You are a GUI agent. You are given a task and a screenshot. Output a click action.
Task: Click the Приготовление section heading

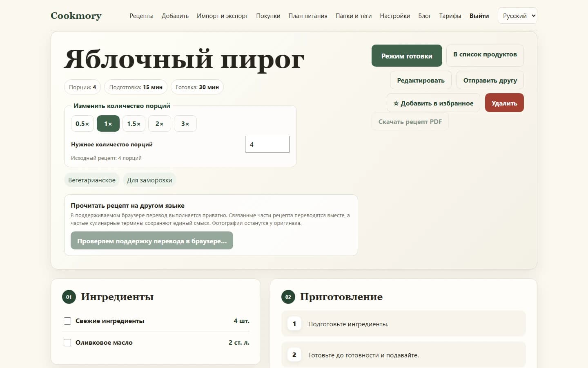341,297
